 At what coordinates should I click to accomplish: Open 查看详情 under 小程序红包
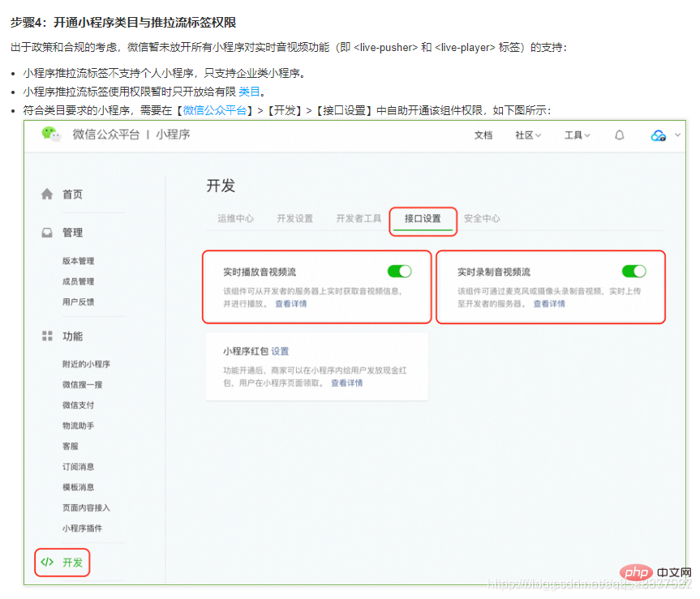point(346,383)
